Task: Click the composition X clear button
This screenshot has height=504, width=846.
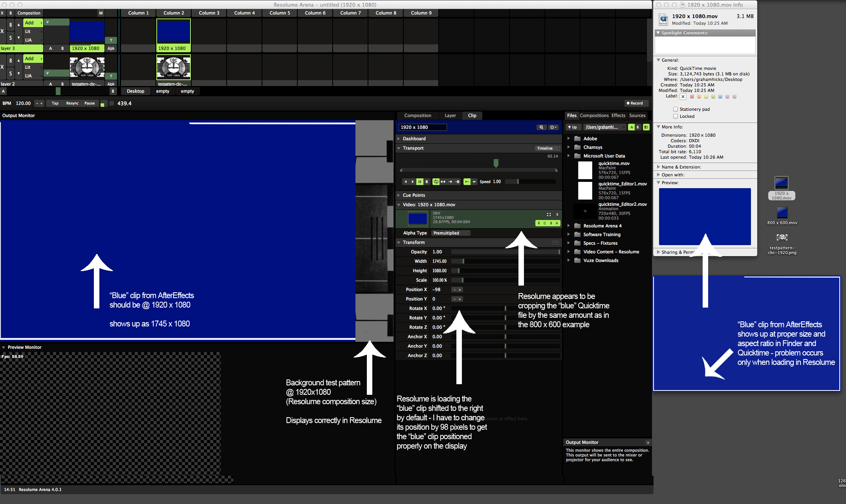Action: [2, 13]
